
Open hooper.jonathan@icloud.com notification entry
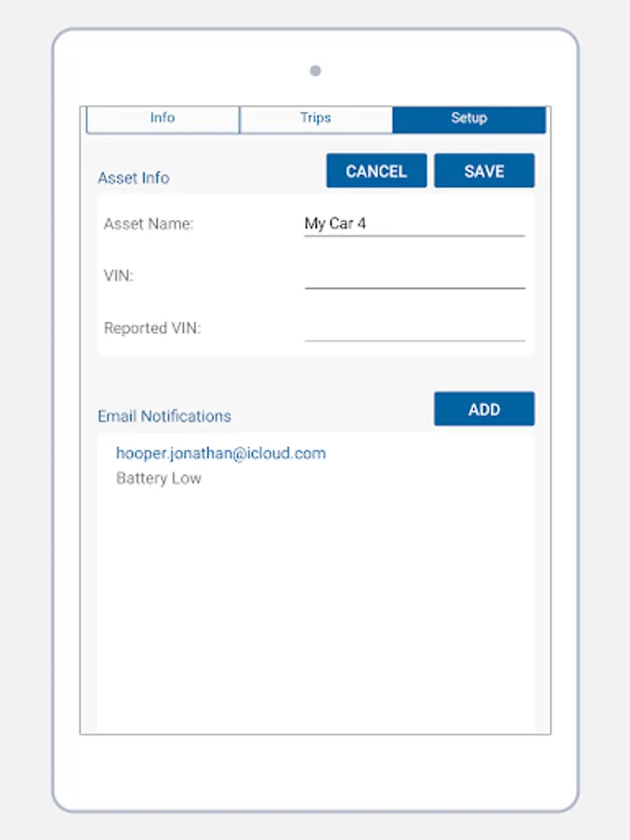(x=220, y=454)
